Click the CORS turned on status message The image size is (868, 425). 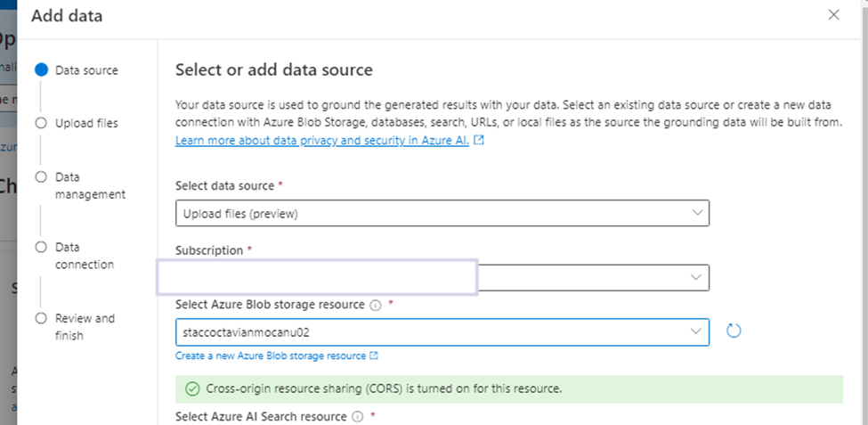(383, 388)
